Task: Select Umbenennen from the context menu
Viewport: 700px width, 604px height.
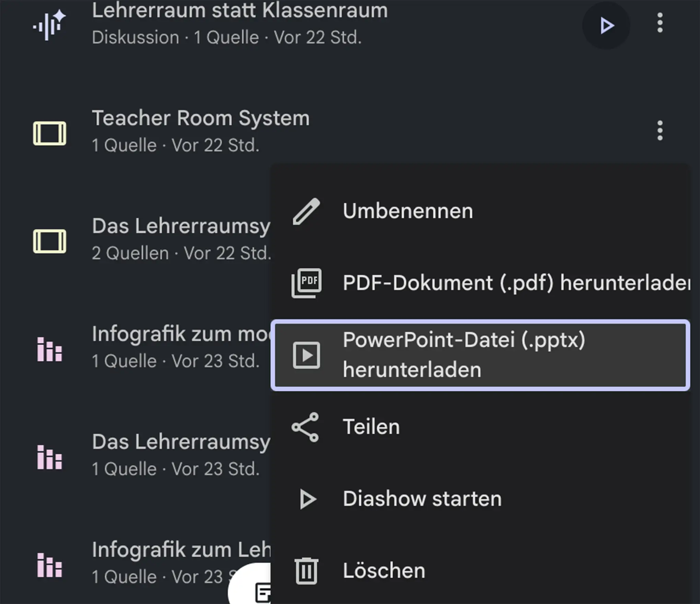Action: (x=408, y=211)
